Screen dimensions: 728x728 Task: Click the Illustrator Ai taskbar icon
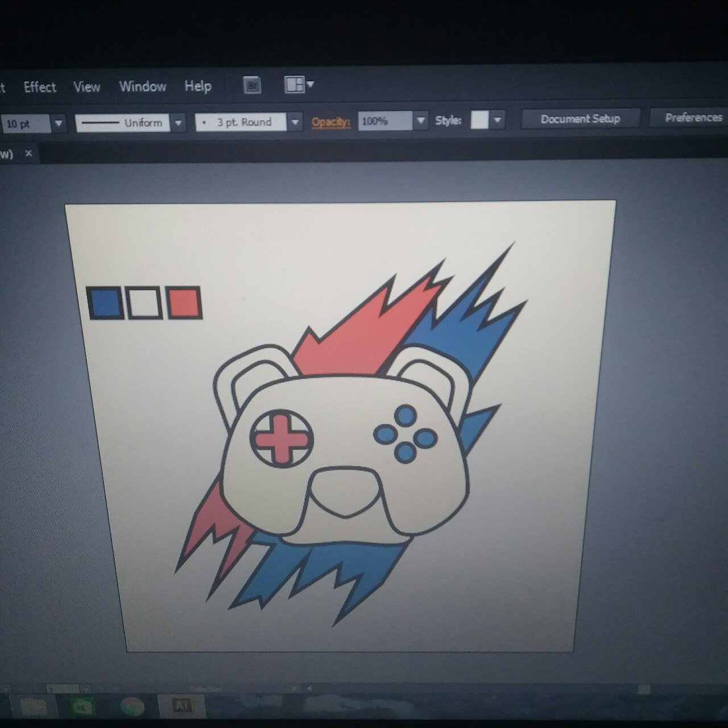pyautogui.click(x=181, y=705)
